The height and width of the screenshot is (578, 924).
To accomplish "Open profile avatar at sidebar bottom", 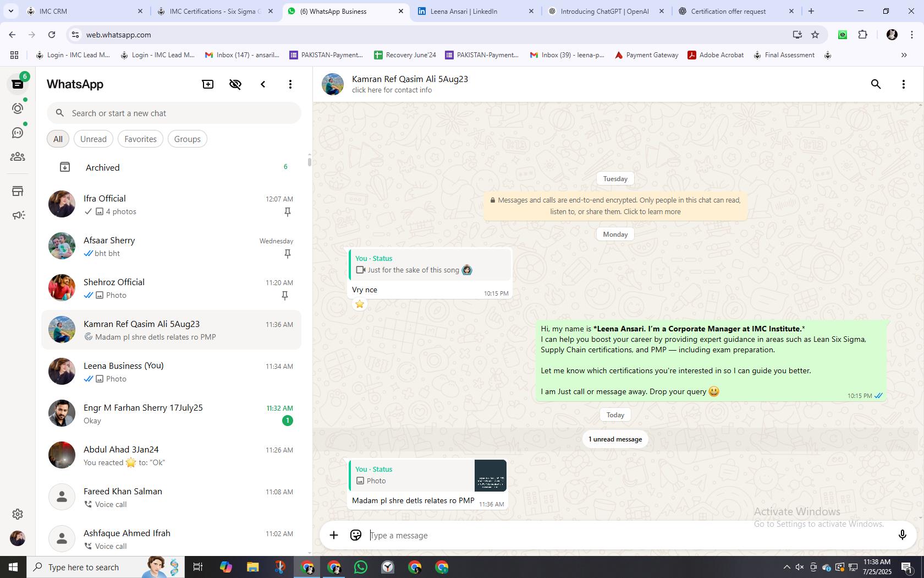I will click(18, 538).
